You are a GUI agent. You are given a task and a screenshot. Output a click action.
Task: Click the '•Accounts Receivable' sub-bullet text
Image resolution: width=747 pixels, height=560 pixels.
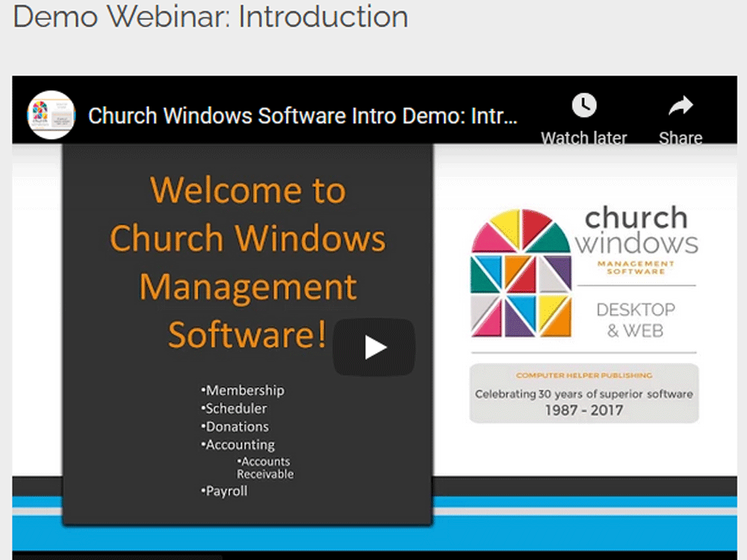click(x=265, y=467)
